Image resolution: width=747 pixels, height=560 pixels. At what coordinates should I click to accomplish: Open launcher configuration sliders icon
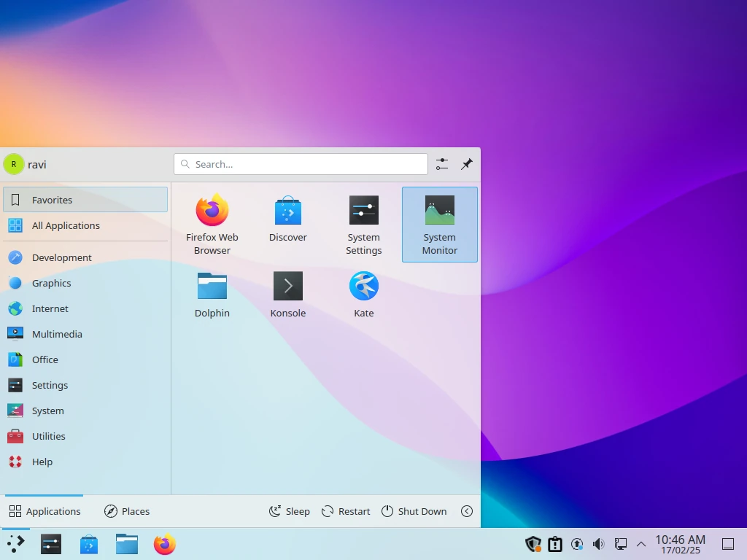pyautogui.click(x=442, y=164)
